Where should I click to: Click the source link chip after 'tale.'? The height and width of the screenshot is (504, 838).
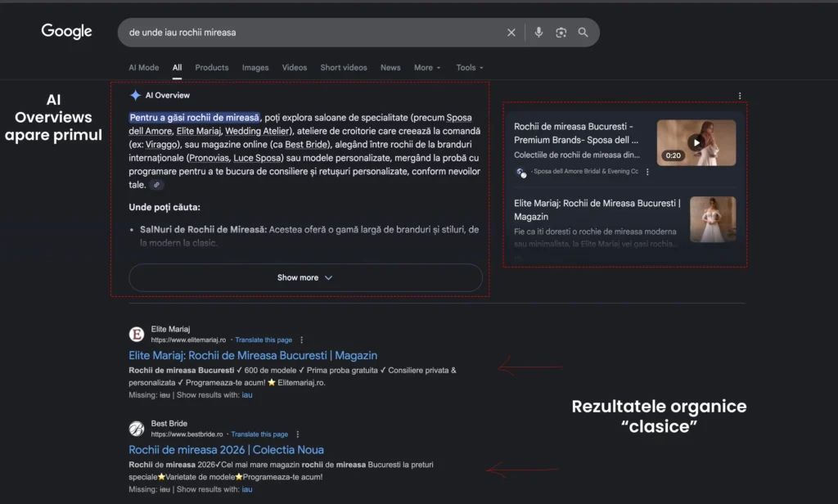pyautogui.click(x=156, y=185)
